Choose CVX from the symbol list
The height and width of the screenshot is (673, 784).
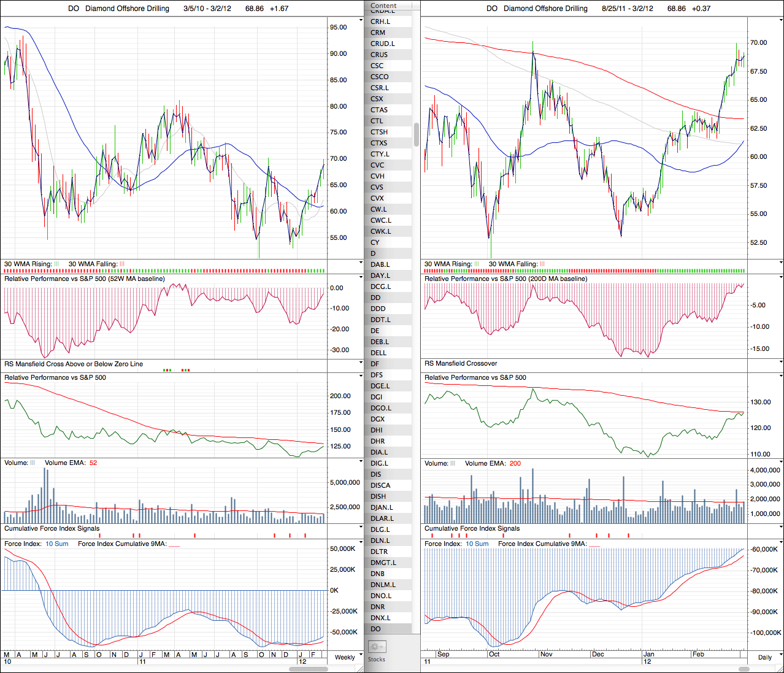click(377, 198)
